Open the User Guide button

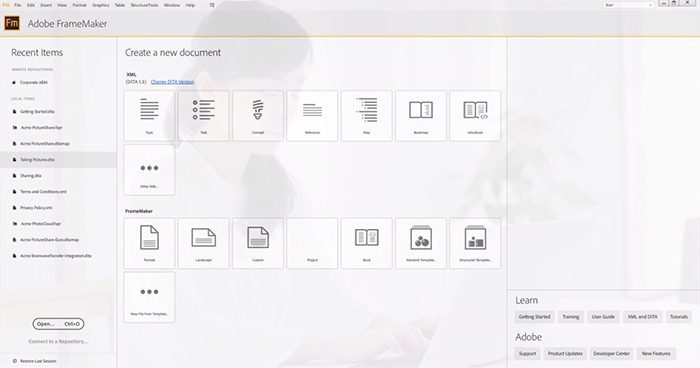click(x=603, y=317)
